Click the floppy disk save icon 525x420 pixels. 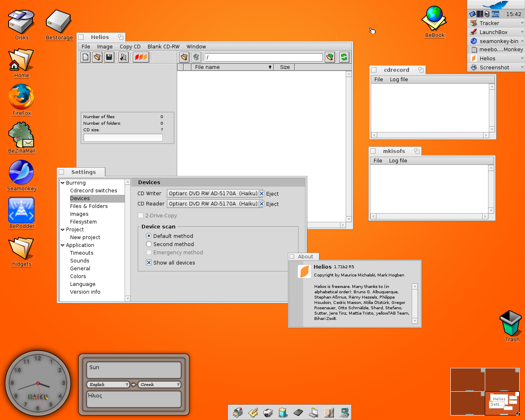tap(109, 57)
